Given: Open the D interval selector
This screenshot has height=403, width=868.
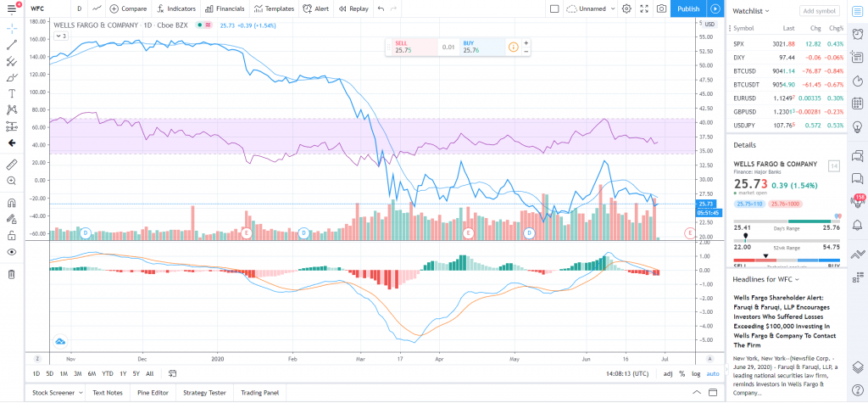Looking at the screenshot, I should [80, 8].
